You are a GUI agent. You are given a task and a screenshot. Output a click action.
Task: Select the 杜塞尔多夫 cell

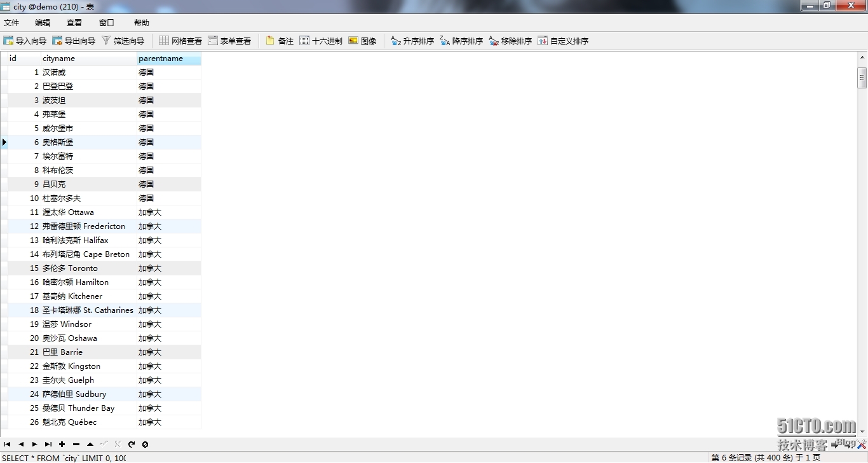(89, 198)
